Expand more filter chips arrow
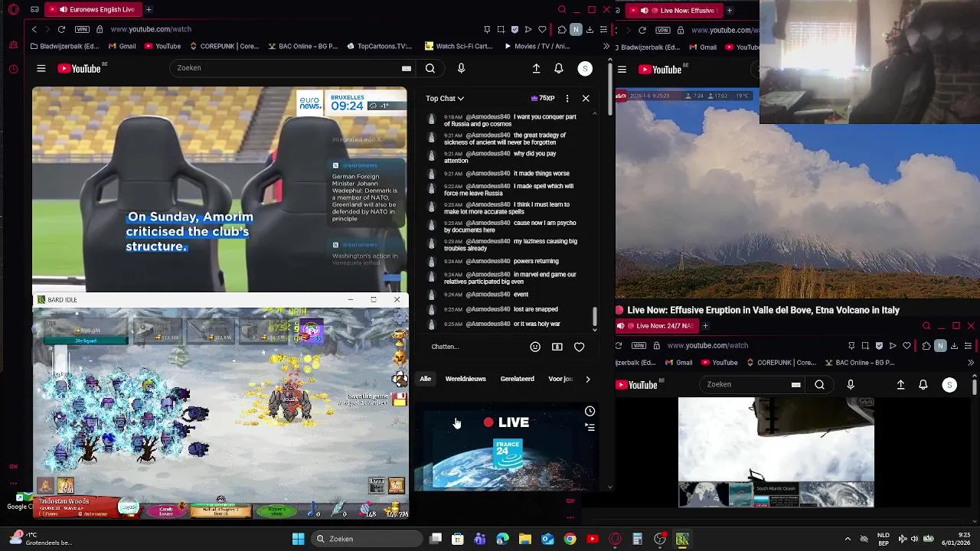This screenshot has width=980, height=551. [x=588, y=379]
